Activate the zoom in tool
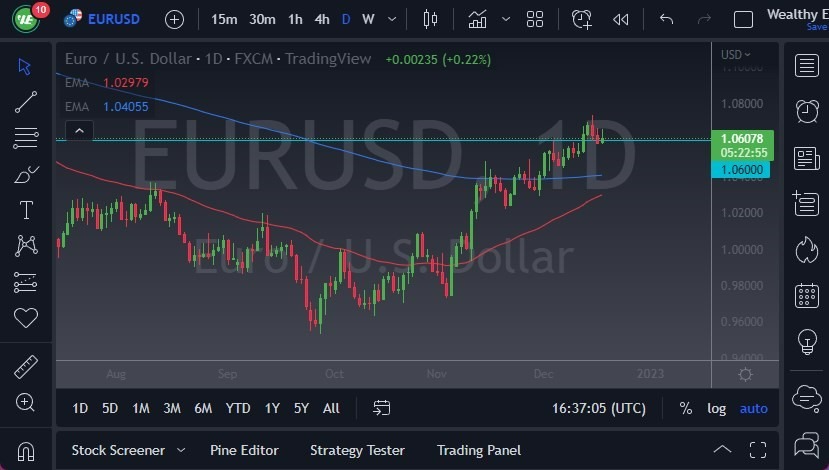 point(25,402)
